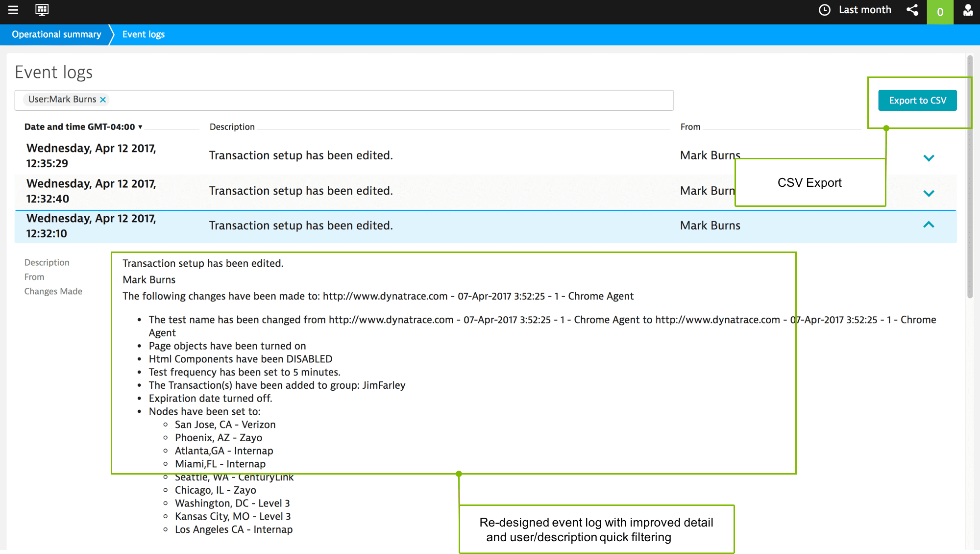Screen dimensions: 980x554
Task: Click the Miami,FL - Internap node
Action: click(220, 464)
